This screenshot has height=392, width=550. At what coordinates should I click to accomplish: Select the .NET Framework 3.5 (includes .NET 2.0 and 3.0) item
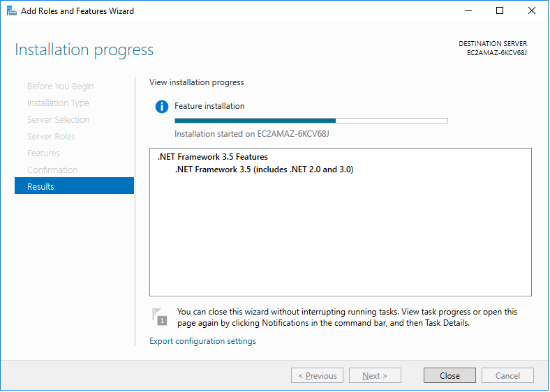(264, 169)
